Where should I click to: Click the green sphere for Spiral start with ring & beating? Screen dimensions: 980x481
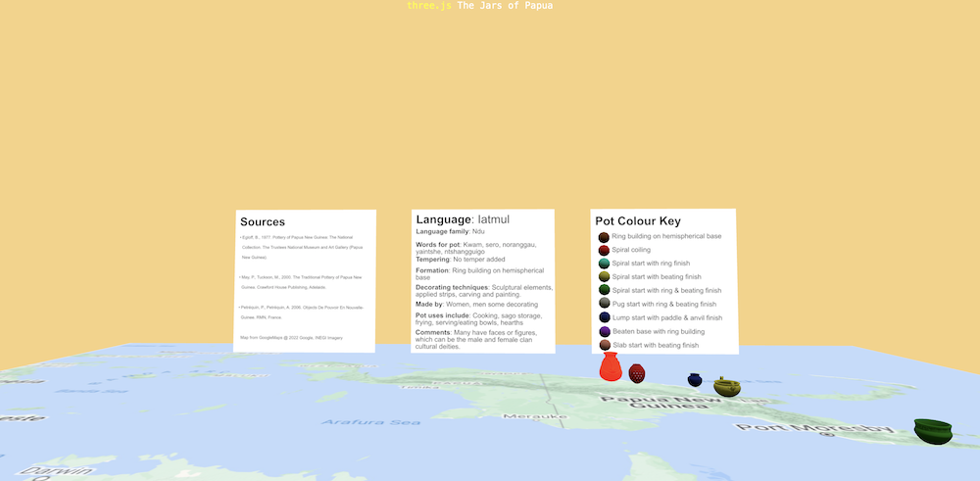click(604, 290)
